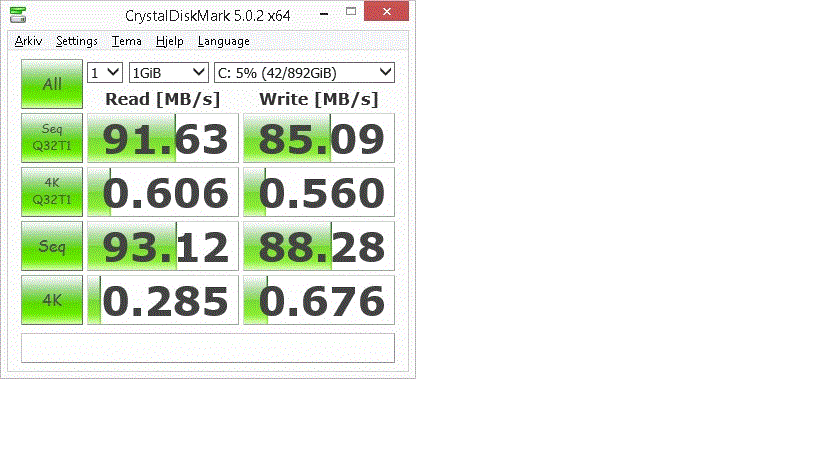This screenshot has height=460, width=819.
Task: Start the 4K Q32T1 test
Action: click(x=52, y=192)
